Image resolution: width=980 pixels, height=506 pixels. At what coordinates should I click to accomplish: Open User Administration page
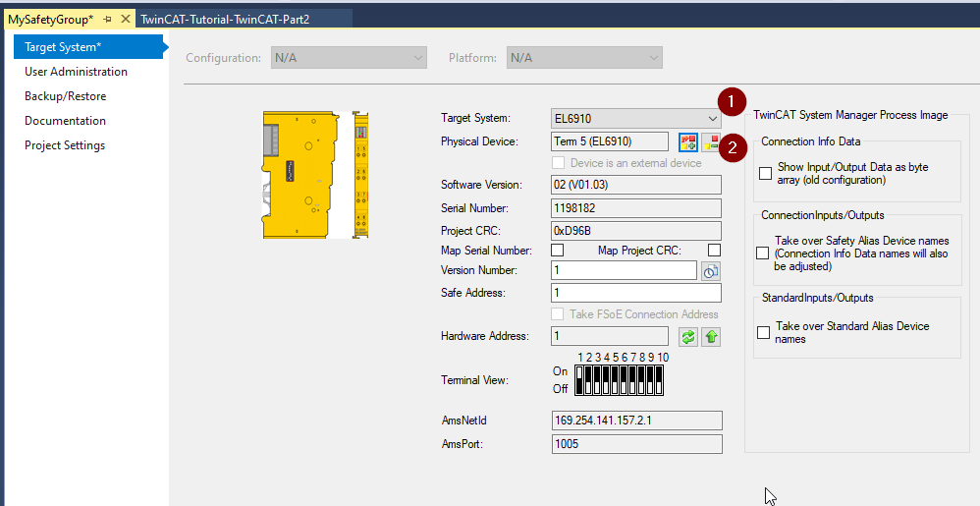pyautogui.click(x=77, y=72)
